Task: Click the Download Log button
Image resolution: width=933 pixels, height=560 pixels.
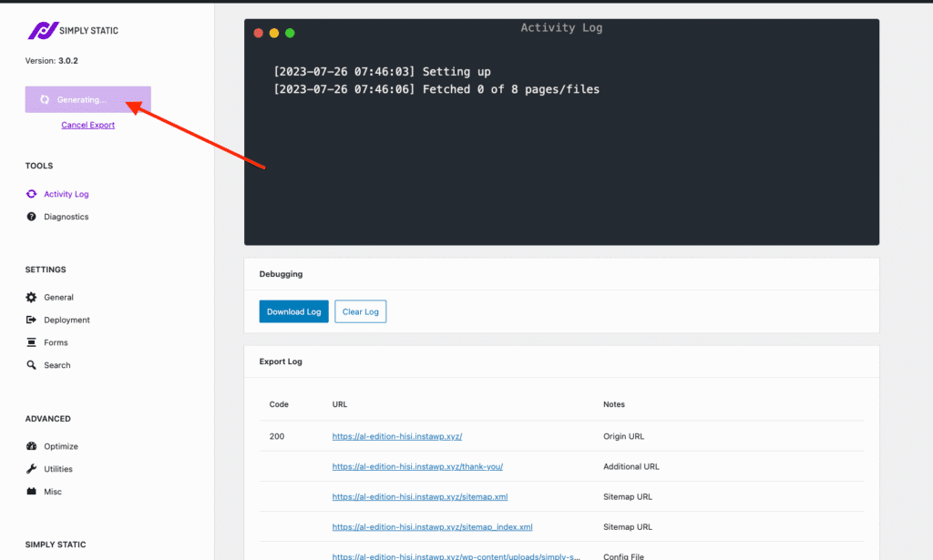Action: tap(293, 311)
